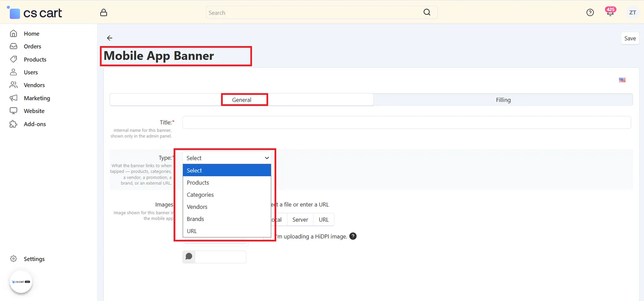Focus the Title input field
The width and height of the screenshot is (644, 301).
point(407,122)
